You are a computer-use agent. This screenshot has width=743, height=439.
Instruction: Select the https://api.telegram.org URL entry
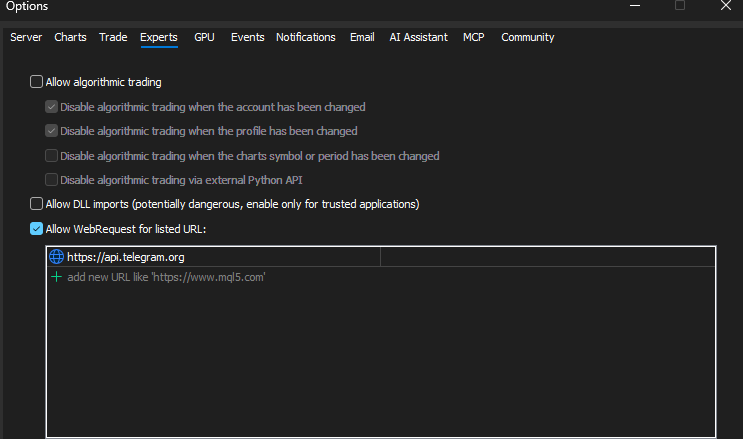pos(126,257)
